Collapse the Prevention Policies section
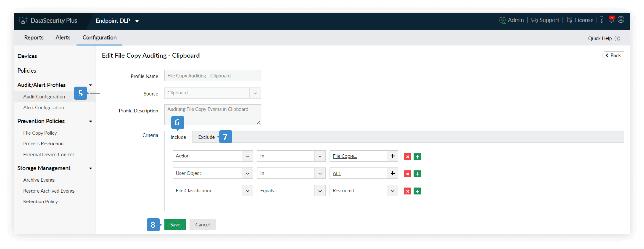The image size is (644, 249). [91, 121]
